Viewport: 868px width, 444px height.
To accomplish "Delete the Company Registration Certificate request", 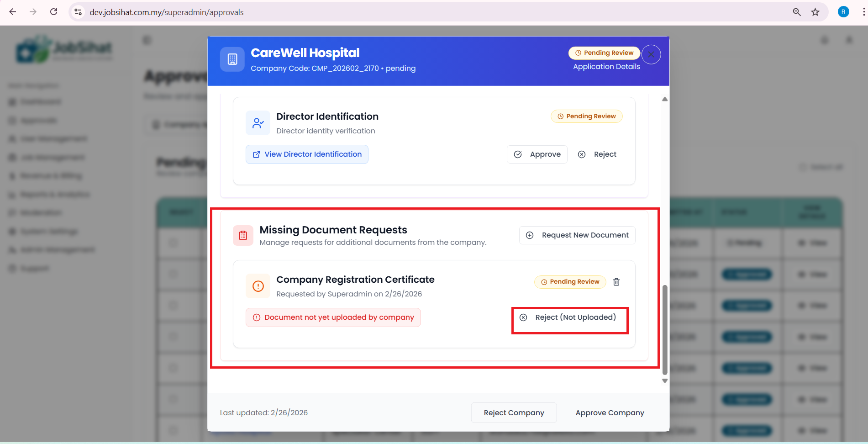I will coord(616,282).
